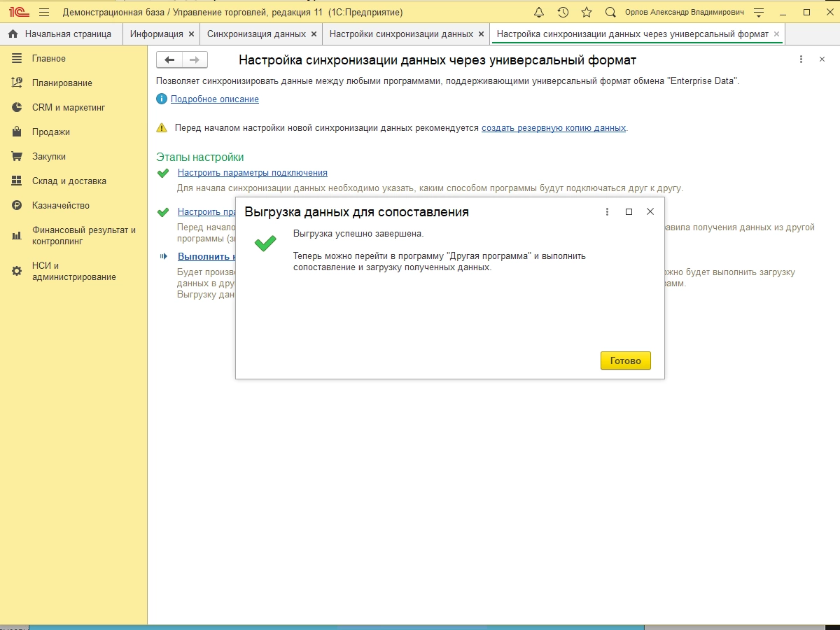
Task: Close the Выгрузка данных для сопоставления dialog
Action: [x=650, y=211]
